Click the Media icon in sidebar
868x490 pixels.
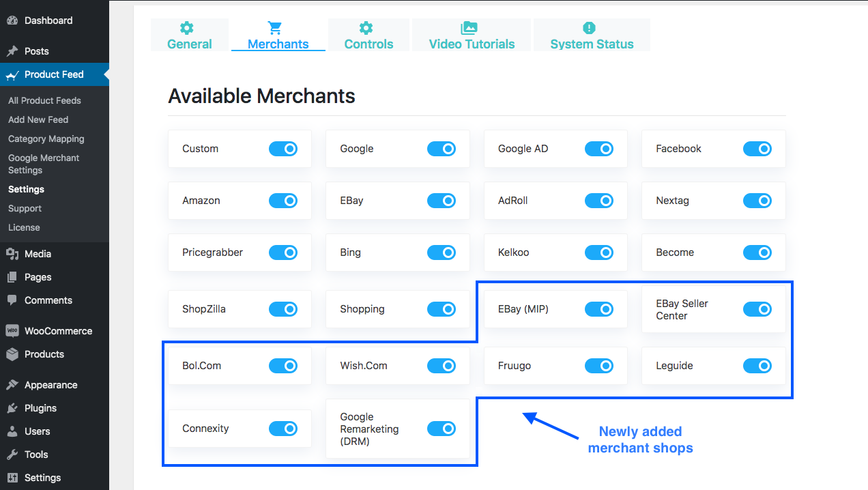tap(12, 254)
